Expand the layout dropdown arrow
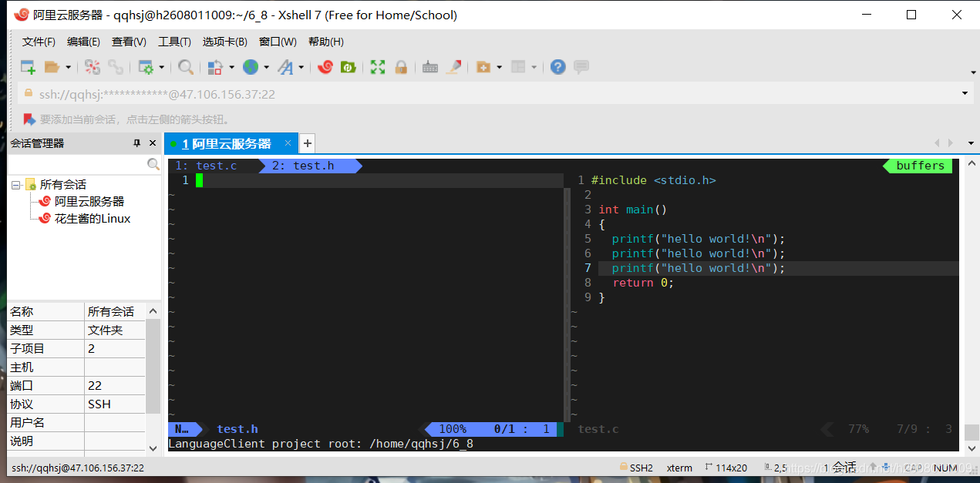Image resolution: width=980 pixels, height=483 pixels. tap(534, 67)
